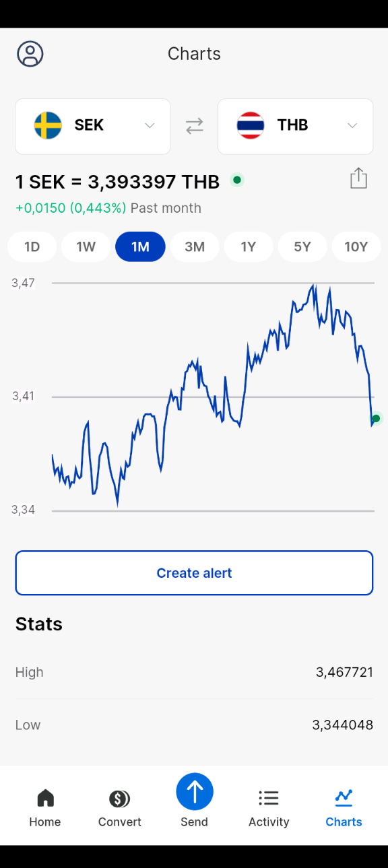Tap the Send arrow icon

point(194,791)
